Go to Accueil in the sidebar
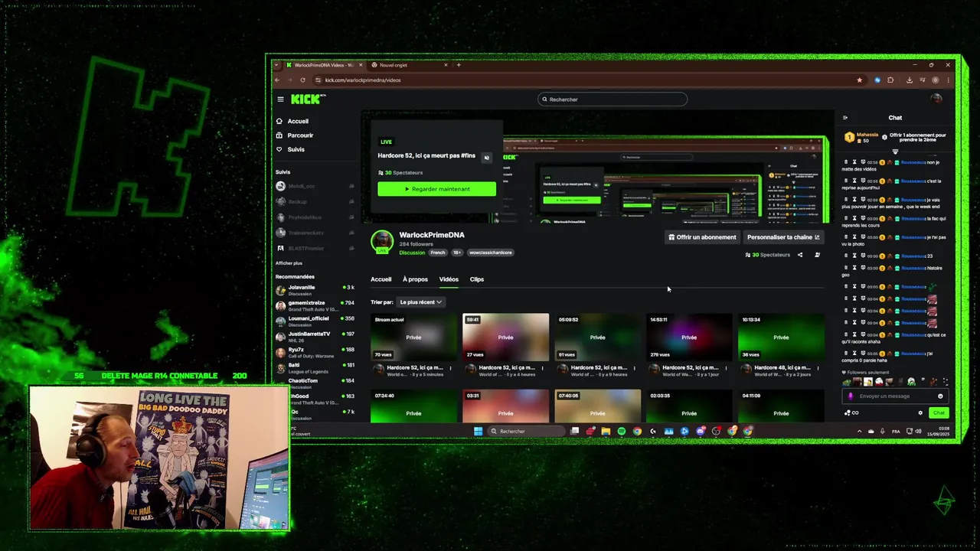 click(292, 121)
